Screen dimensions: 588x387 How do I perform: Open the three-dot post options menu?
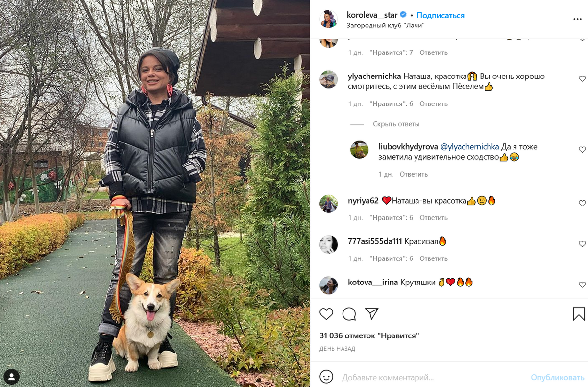(x=577, y=19)
